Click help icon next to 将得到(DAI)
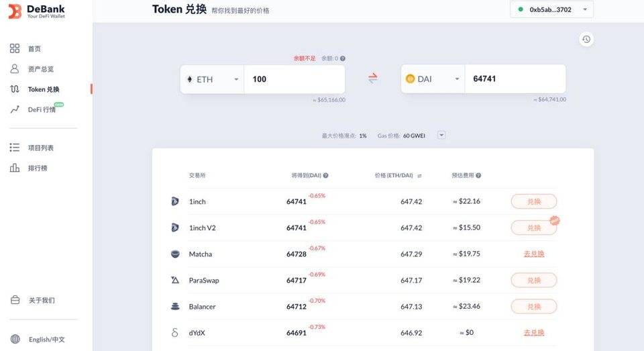This screenshot has width=644, height=351. tap(326, 176)
